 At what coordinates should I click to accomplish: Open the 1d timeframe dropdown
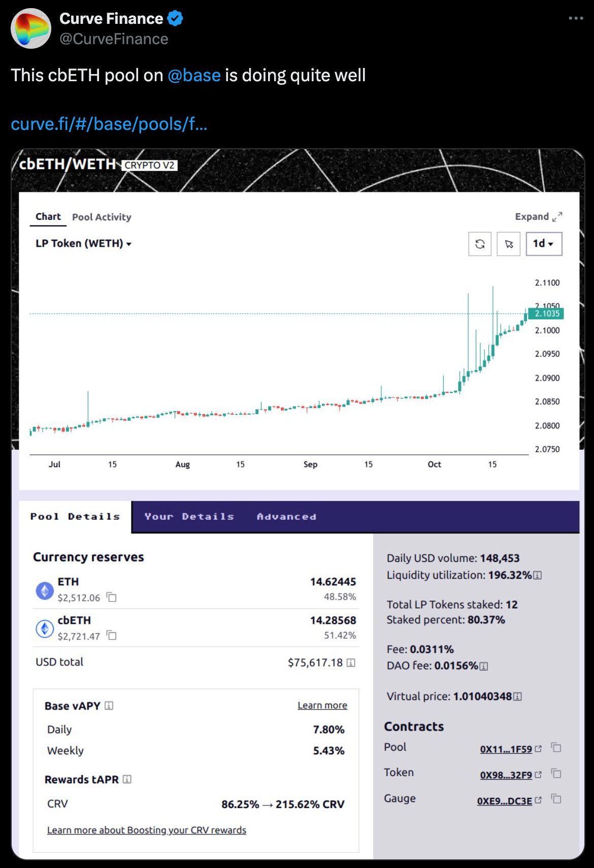coord(544,244)
